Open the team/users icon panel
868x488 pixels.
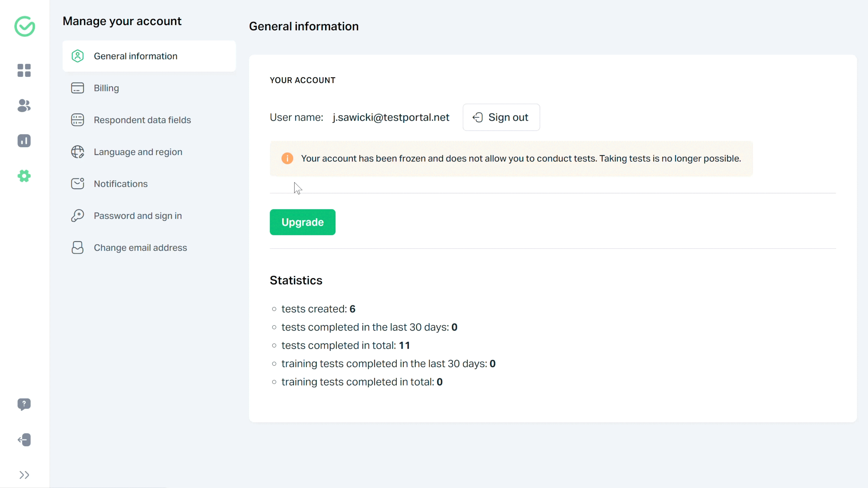point(24,106)
